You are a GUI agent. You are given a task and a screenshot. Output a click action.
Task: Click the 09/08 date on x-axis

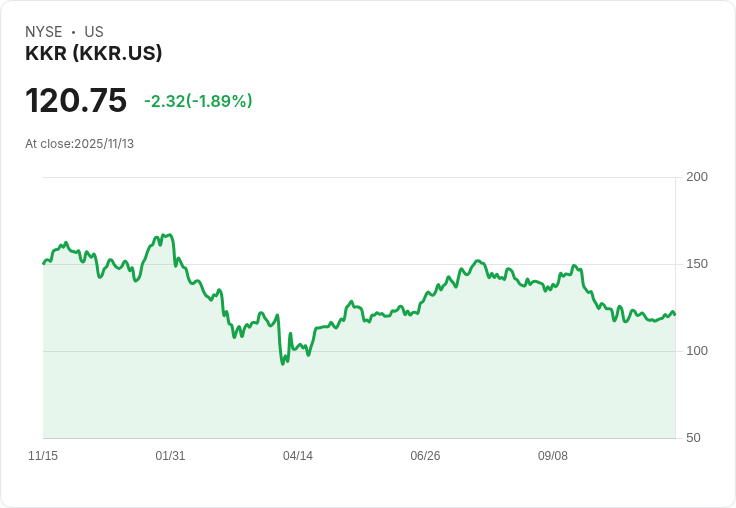pyautogui.click(x=553, y=456)
